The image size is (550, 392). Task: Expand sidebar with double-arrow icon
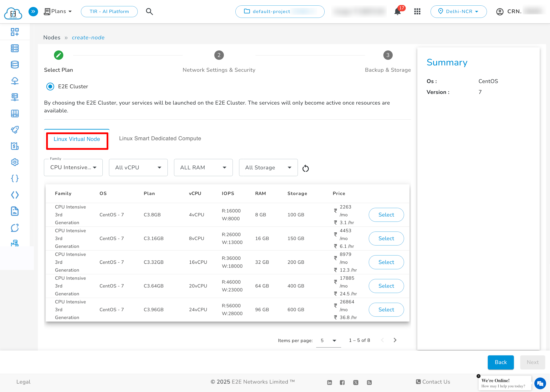pos(33,11)
